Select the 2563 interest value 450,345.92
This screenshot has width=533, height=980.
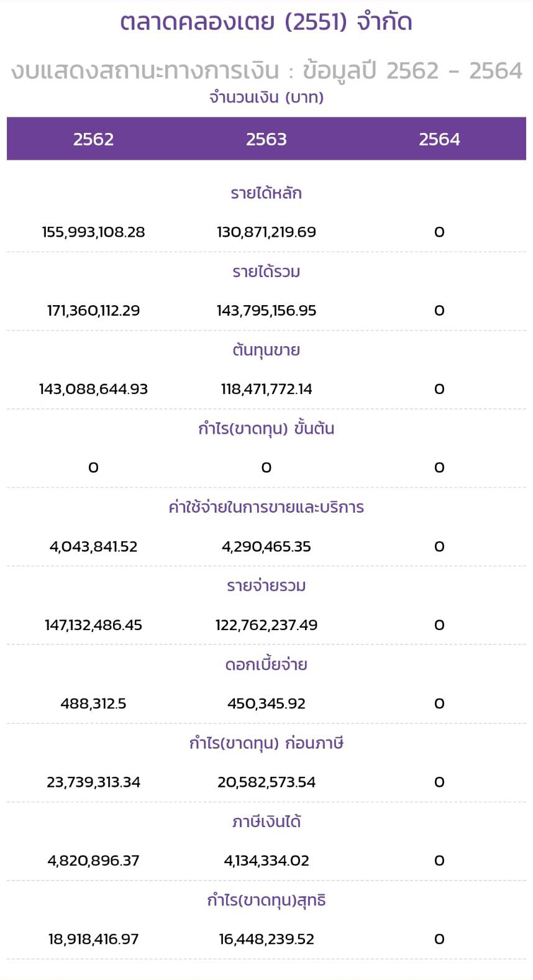[x=266, y=703]
